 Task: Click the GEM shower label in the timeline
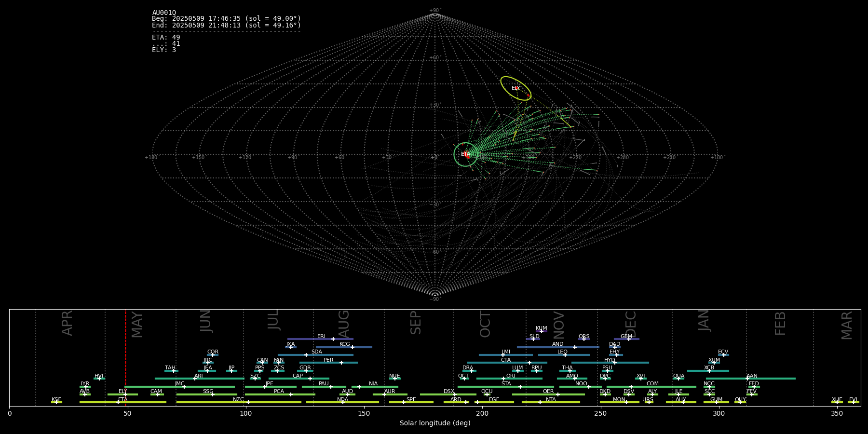click(x=626, y=337)
